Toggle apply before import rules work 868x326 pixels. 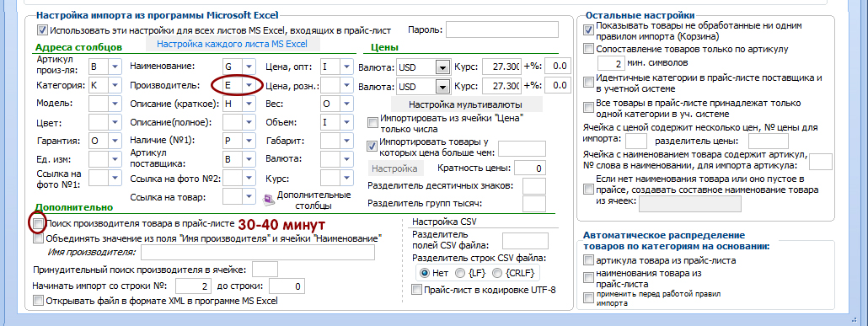point(589,298)
